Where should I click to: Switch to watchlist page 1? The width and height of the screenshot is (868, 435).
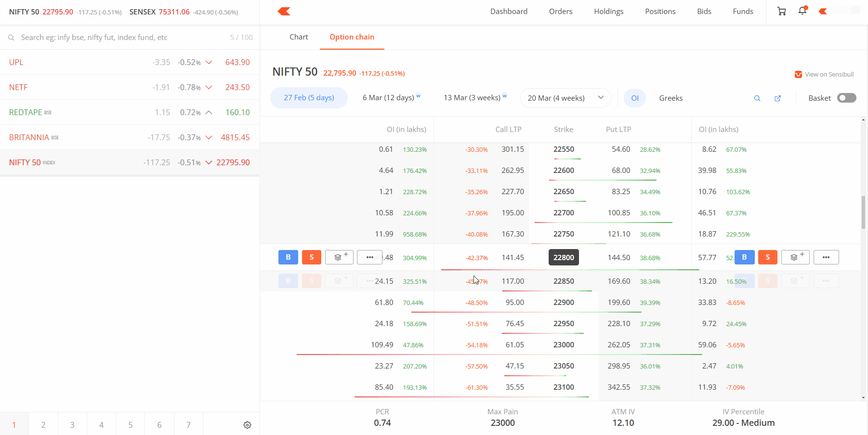pyautogui.click(x=14, y=424)
